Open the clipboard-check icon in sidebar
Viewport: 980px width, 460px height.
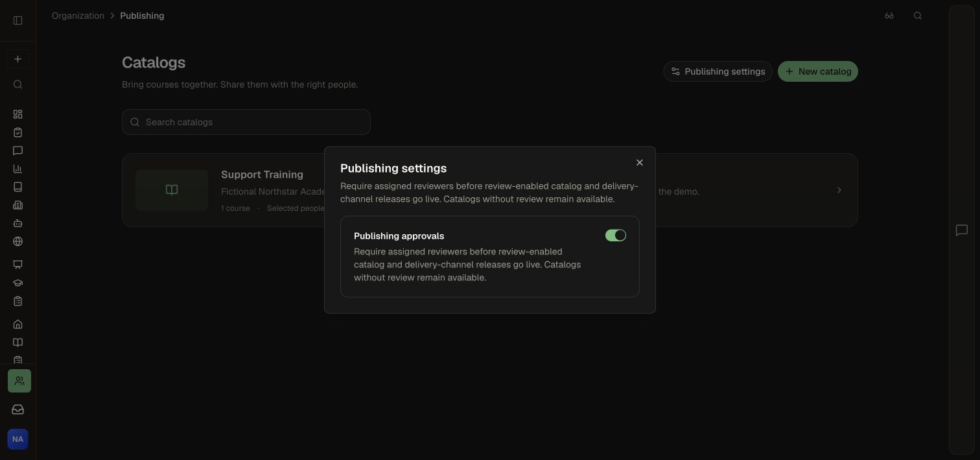[x=17, y=132]
